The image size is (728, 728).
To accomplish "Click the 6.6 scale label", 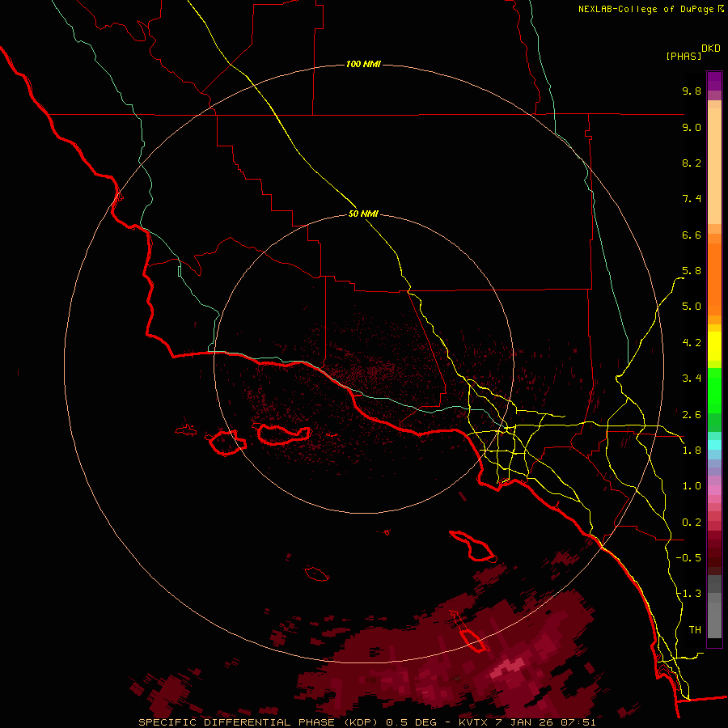I will [x=692, y=235].
